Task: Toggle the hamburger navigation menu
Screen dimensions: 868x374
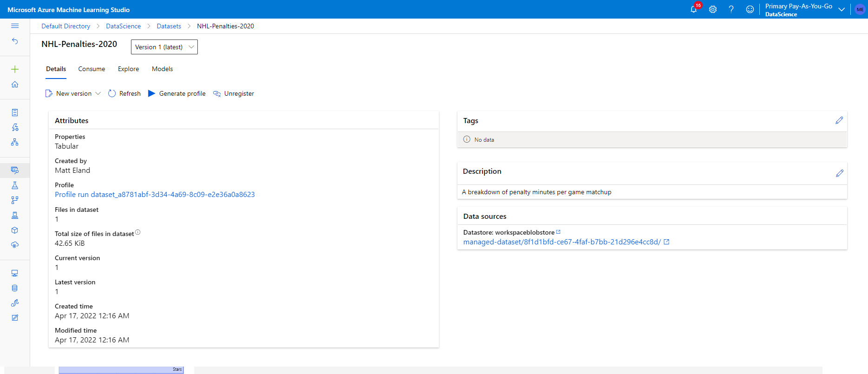Action: (15, 26)
